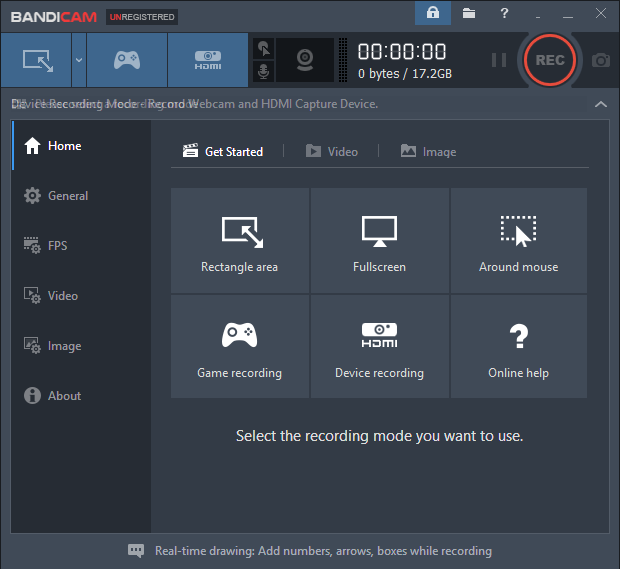Toggle mouse cursor effects icon

pos(263,49)
